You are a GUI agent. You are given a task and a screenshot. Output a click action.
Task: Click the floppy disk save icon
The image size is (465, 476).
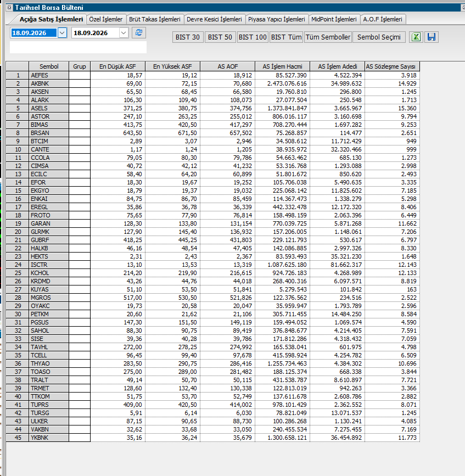pyautogui.click(x=432, y=37)
